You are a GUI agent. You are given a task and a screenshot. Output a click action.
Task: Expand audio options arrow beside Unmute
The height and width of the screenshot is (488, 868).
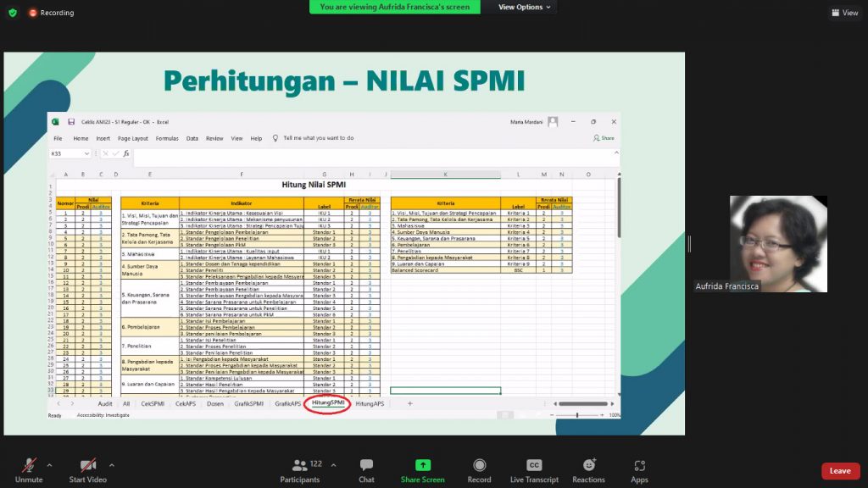coord(50,465)
